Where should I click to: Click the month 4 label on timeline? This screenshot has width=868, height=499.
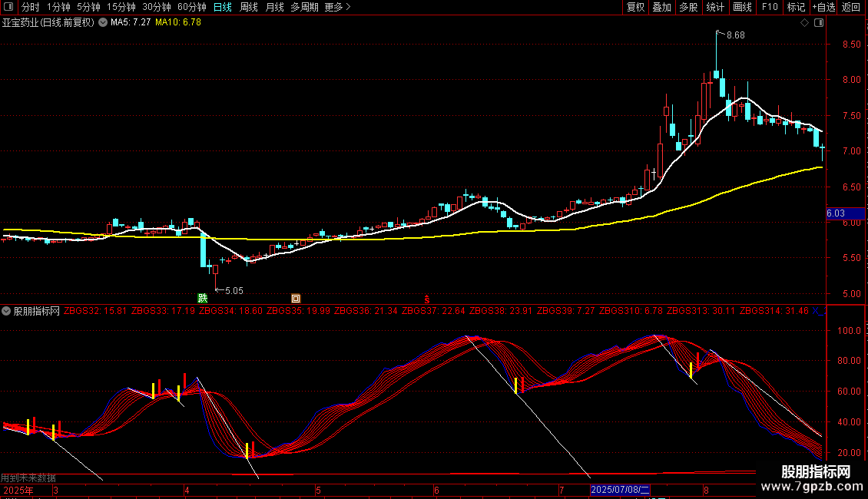coord(187,491)
